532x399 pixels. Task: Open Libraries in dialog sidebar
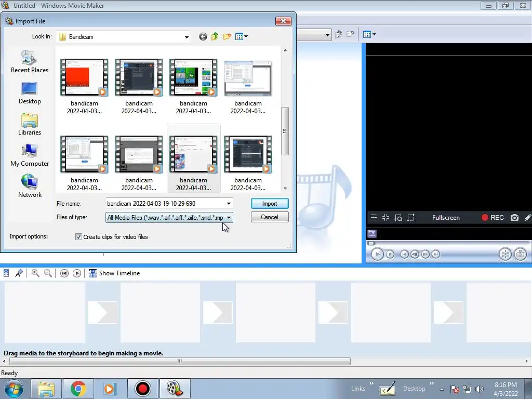click(30, 124)
